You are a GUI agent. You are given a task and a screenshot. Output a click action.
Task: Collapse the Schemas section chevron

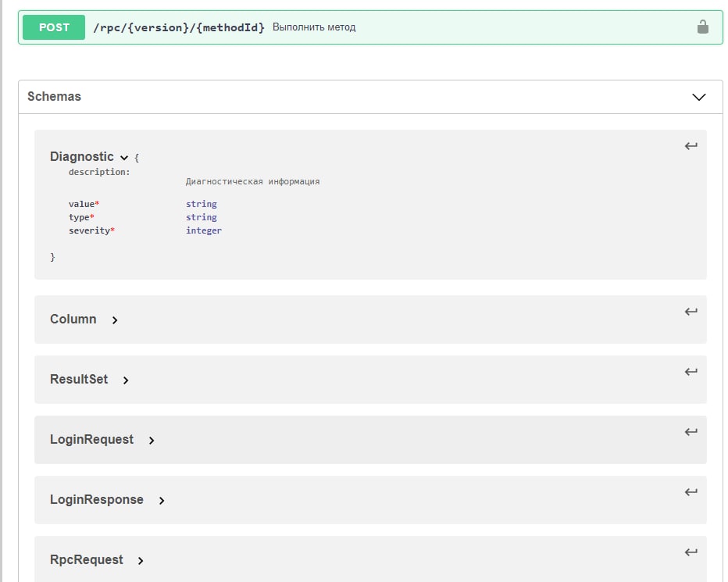coord(699,97)
